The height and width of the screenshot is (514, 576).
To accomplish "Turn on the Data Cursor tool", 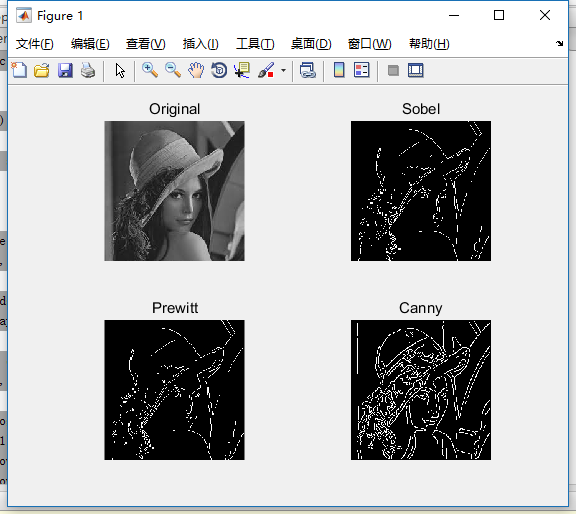I will (x=242, y=70).
